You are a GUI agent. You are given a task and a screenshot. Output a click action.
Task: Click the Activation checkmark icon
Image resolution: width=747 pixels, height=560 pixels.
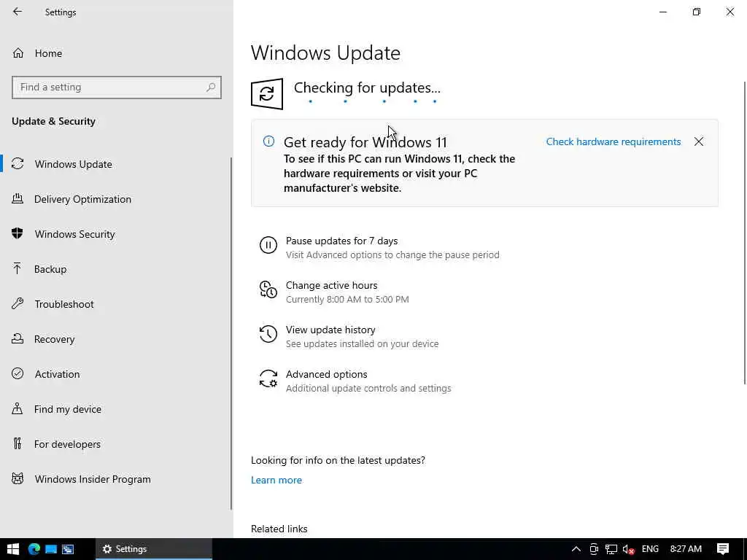tap(18, 374)
